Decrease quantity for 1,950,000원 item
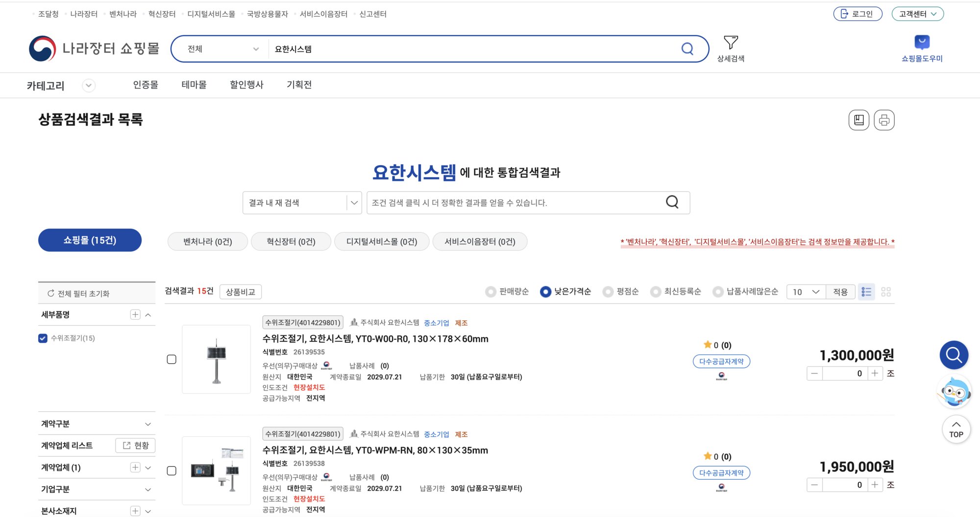The image size is (980, 517). 814,485
